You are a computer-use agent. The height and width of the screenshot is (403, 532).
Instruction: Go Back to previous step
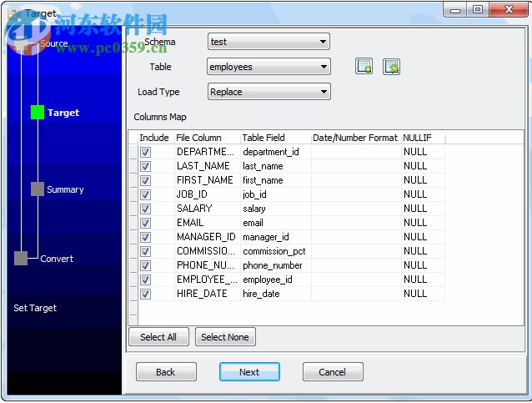click(166, 372)
